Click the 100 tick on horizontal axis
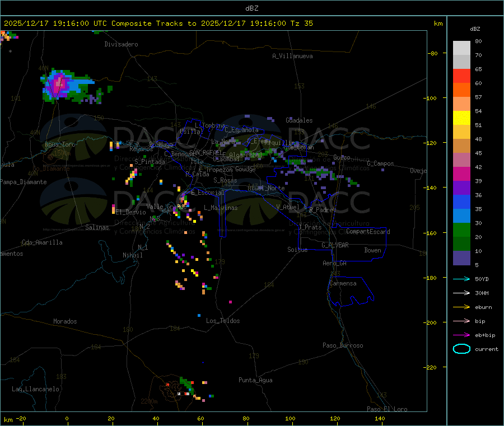This screenshot has width=504, height=426. [290, 418]
